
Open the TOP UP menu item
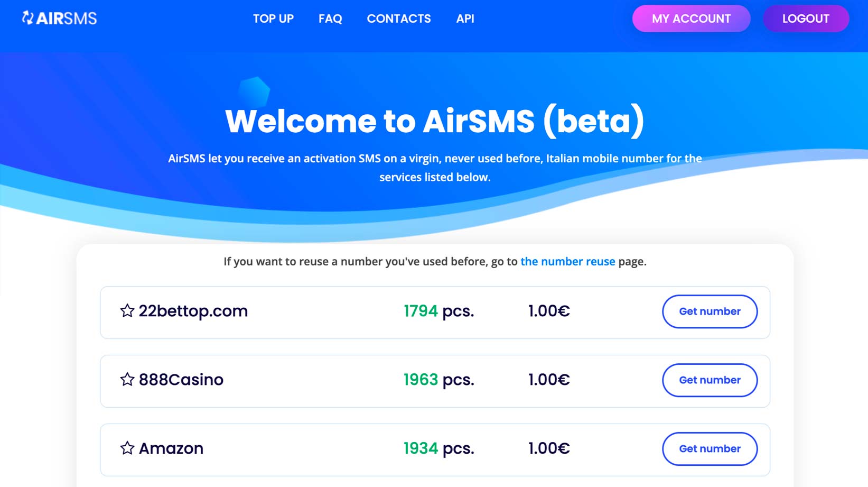tap(273, 19)
